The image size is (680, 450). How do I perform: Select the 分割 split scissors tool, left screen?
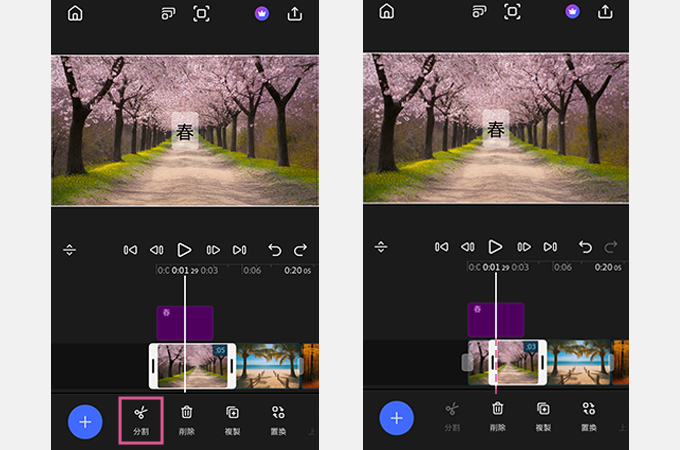pos(140,418)
